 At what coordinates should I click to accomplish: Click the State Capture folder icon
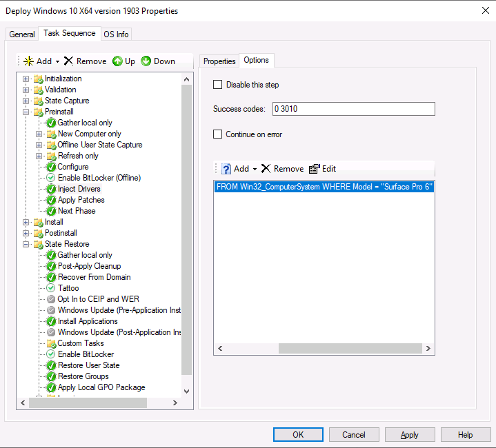point(38,101)
